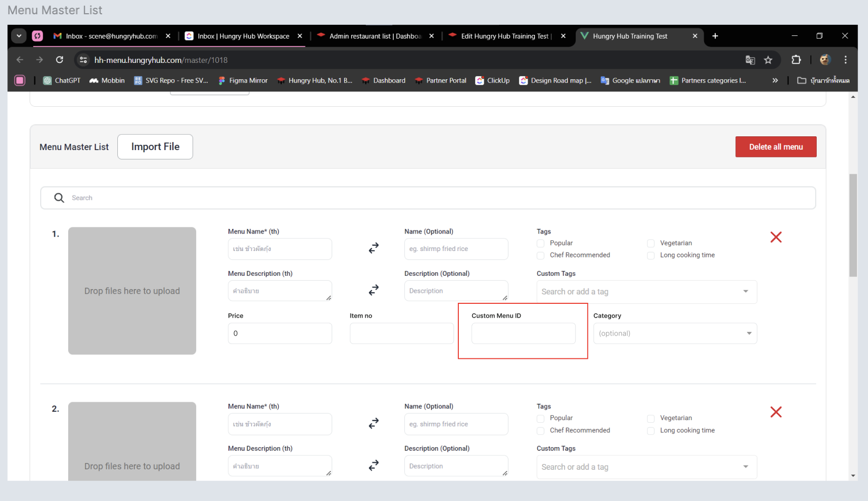Bookmark this page with the star icon

click(768, 60)
